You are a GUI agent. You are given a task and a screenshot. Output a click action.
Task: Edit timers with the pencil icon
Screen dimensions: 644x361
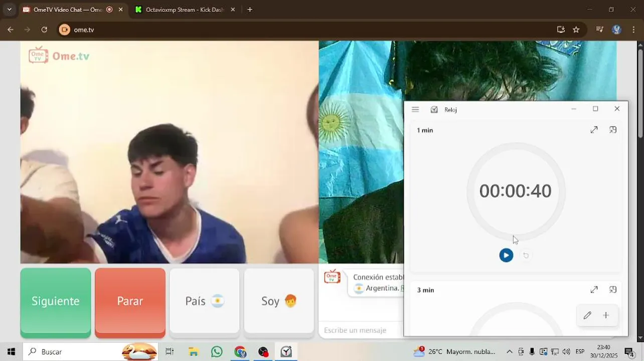[x=587, y=315]
